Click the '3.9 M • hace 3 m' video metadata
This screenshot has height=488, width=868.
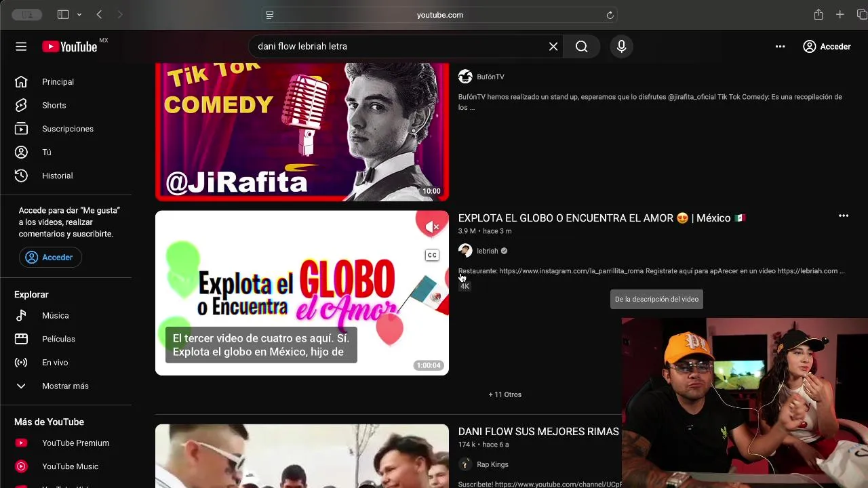click(x=485, y=232)
